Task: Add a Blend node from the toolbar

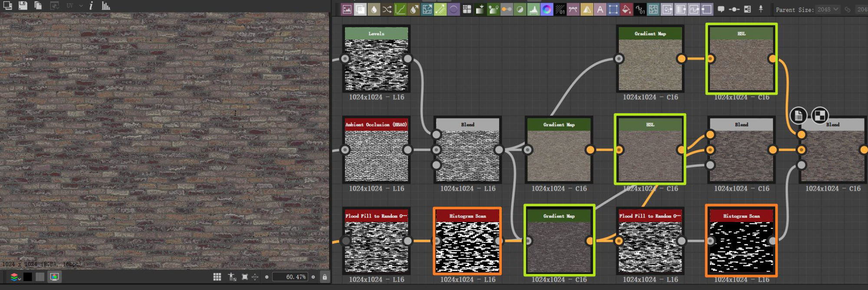Action: pos(360,9)
